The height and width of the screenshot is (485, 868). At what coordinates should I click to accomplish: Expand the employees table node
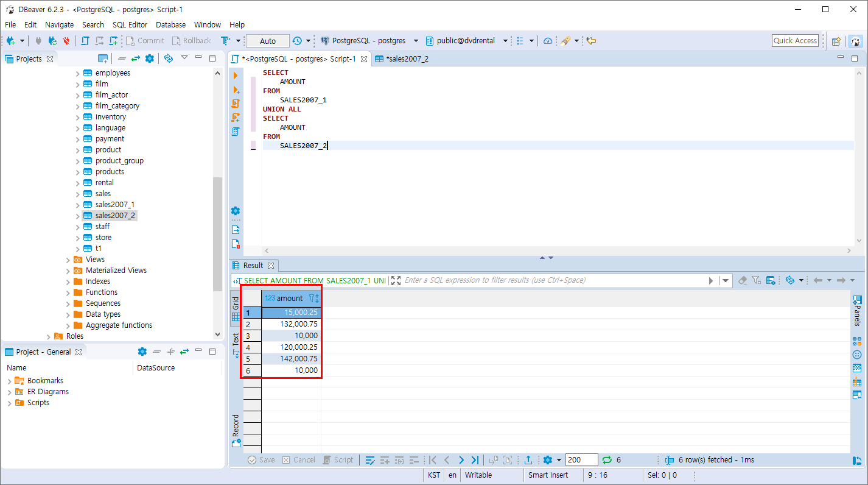pyautogui.click(x=77, y=73)
